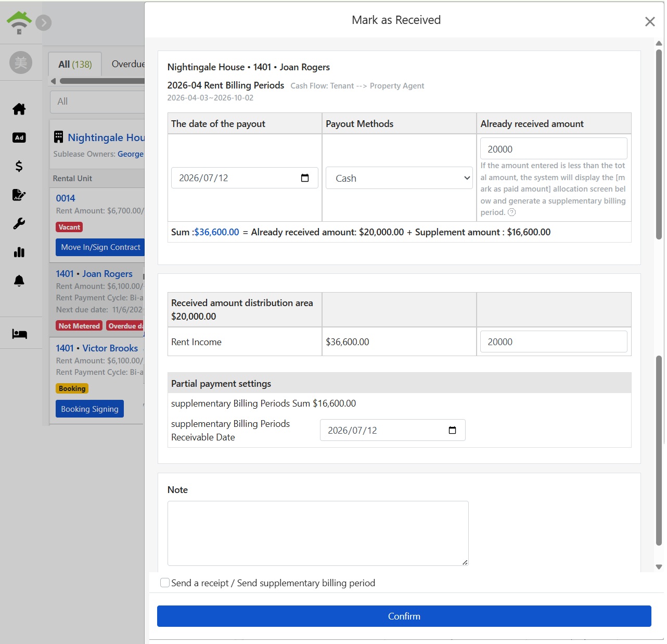Click Move In/Sign Contract button
This screenshot has height=644, width=667.
(x=100, y=247)
